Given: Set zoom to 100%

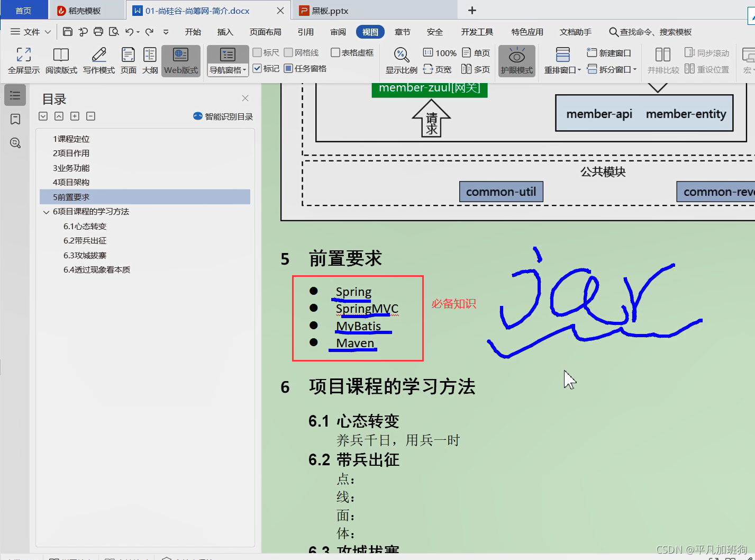Looking at the screenshot, I should [440, 53].
